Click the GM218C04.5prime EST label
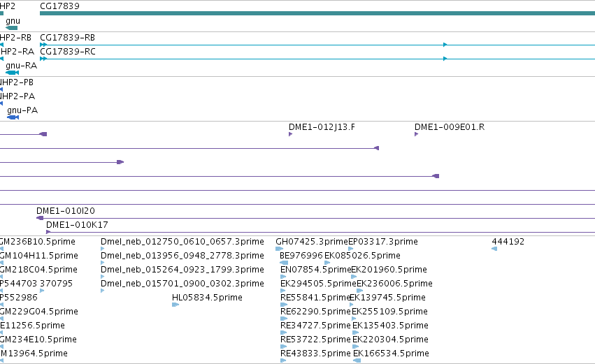 coord(38,270)
